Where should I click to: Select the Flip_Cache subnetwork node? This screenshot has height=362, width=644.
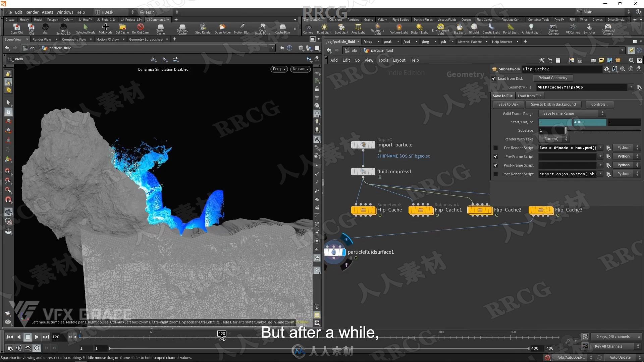[363, 210]
